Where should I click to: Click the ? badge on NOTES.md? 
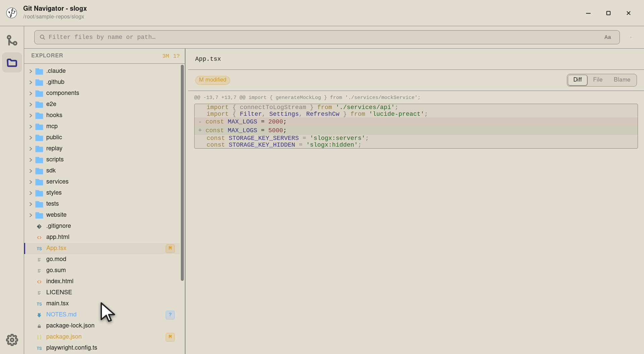point(170,315)
